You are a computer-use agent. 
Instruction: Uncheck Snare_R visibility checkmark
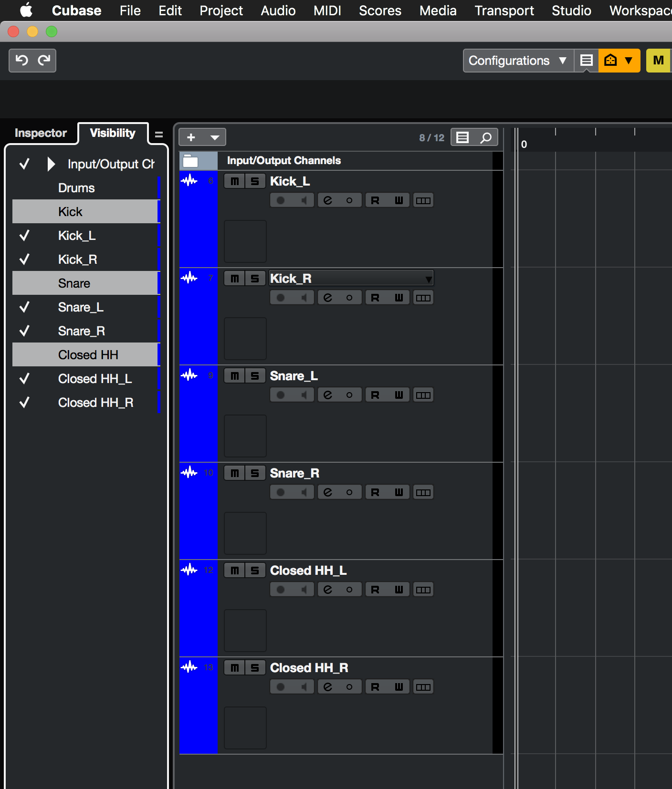coord(24,331)
